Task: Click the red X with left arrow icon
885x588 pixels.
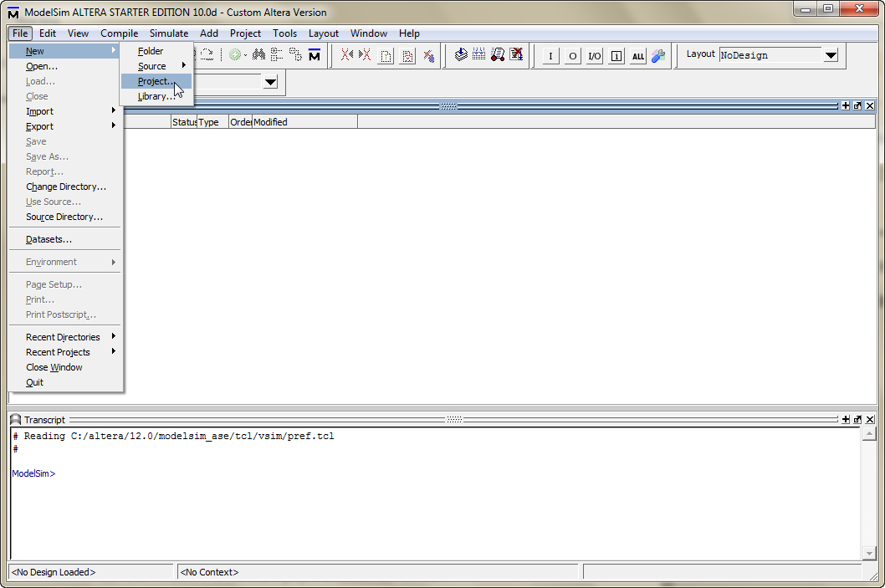Action: (x=347, y=54)
